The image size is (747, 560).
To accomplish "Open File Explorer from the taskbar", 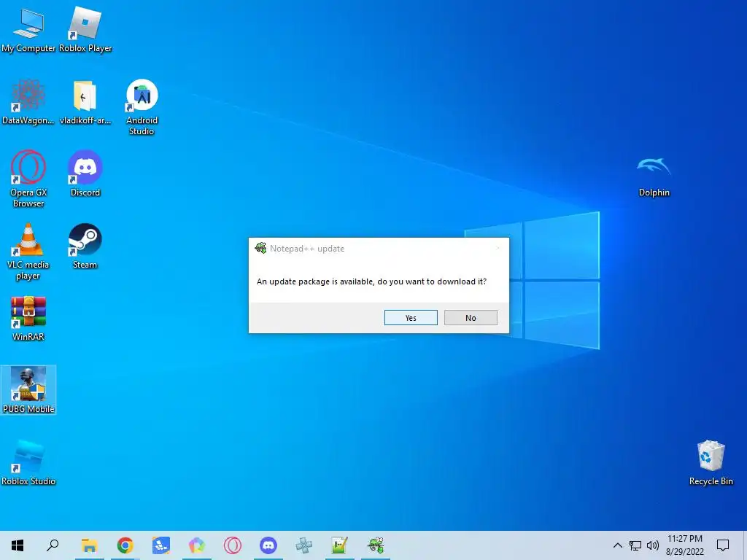I will coord(89,545).
